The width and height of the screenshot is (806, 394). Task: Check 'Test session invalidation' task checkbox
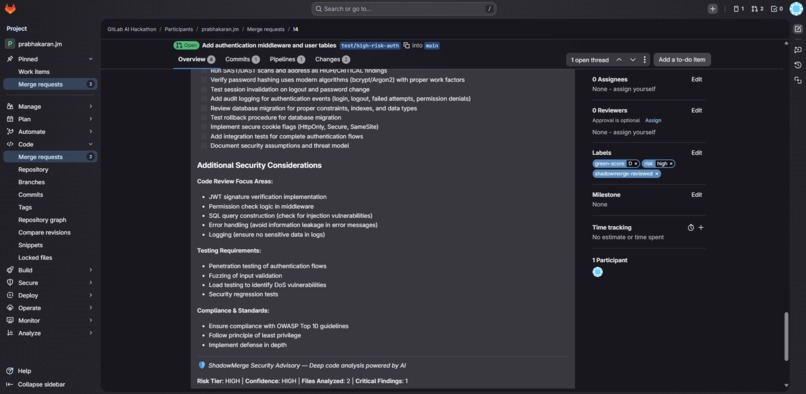point(204,89)
